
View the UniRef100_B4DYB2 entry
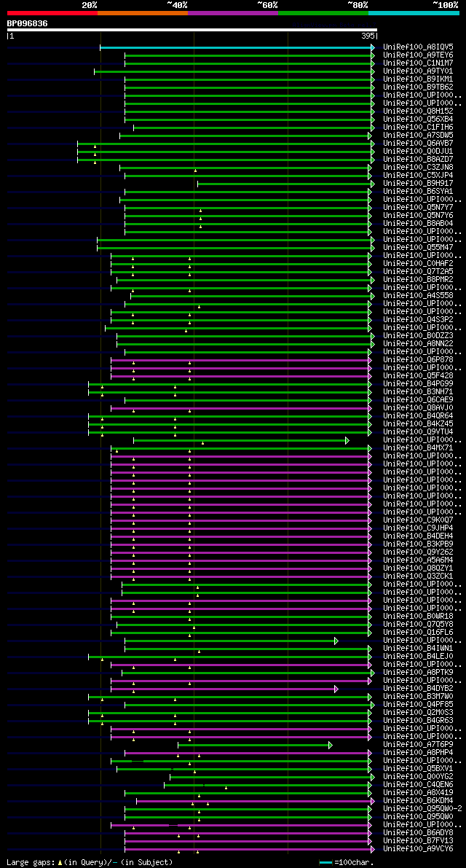pos(418,689)
